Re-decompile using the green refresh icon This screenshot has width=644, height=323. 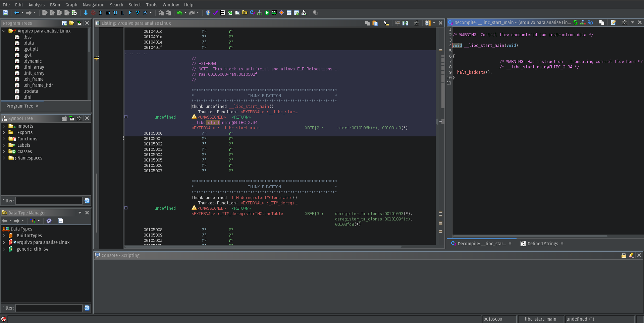coord(576,22)
